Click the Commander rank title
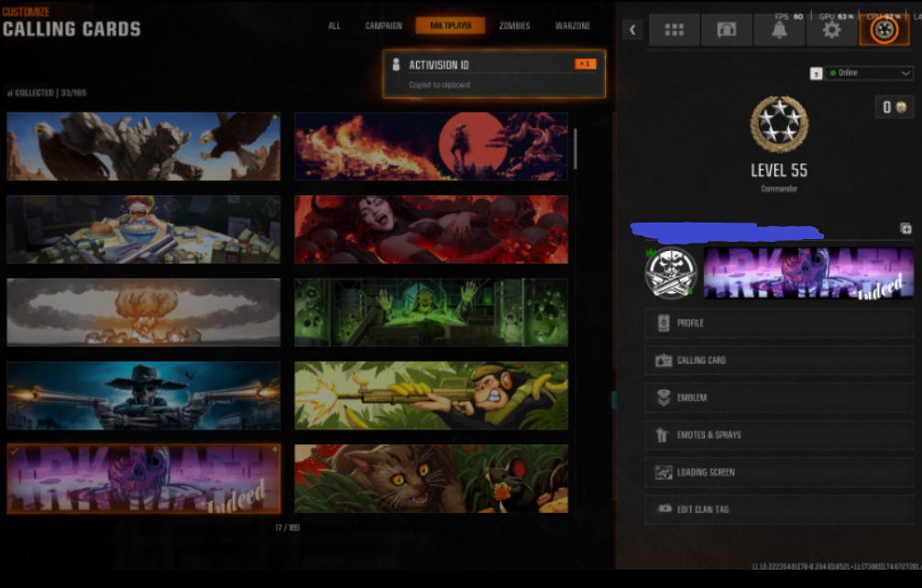Screen dimensions: 922x588 779,189
